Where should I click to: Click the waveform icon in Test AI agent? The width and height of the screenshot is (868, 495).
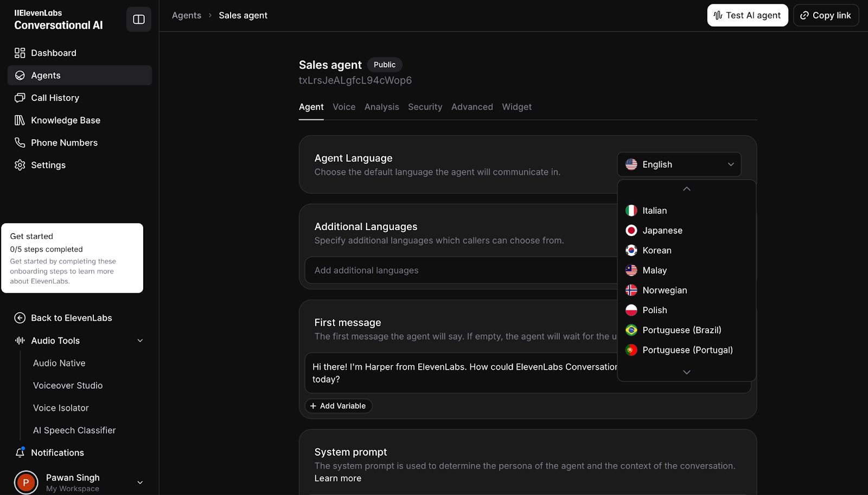[718, 15]
